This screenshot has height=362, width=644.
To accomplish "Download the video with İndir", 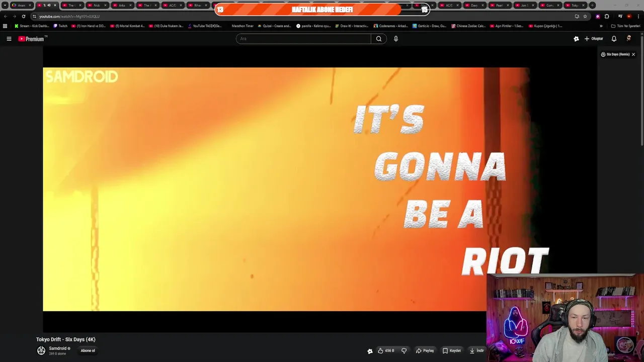I will (x=477, y=350).
